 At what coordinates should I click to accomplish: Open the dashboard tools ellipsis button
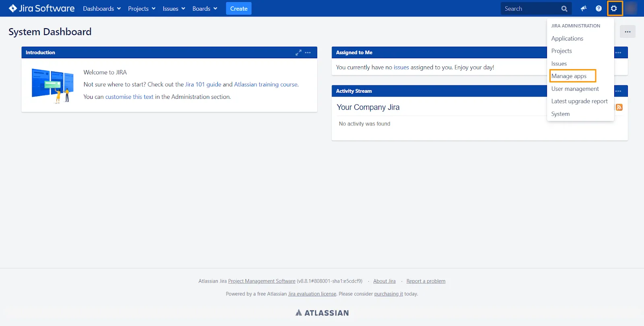pos(627,32)
